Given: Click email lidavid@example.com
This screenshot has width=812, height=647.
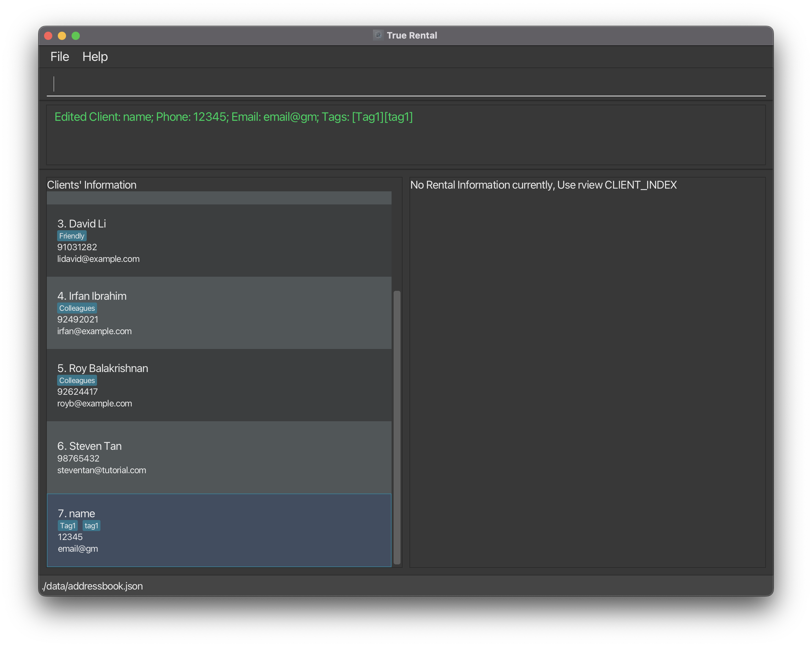Looking at the screenshot, I should pos(98,259).
